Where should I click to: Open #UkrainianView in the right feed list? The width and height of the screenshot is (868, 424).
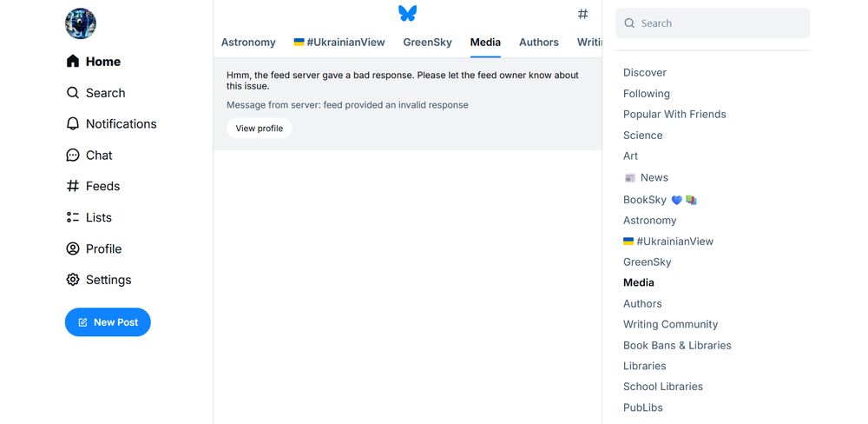pos(668,241)
